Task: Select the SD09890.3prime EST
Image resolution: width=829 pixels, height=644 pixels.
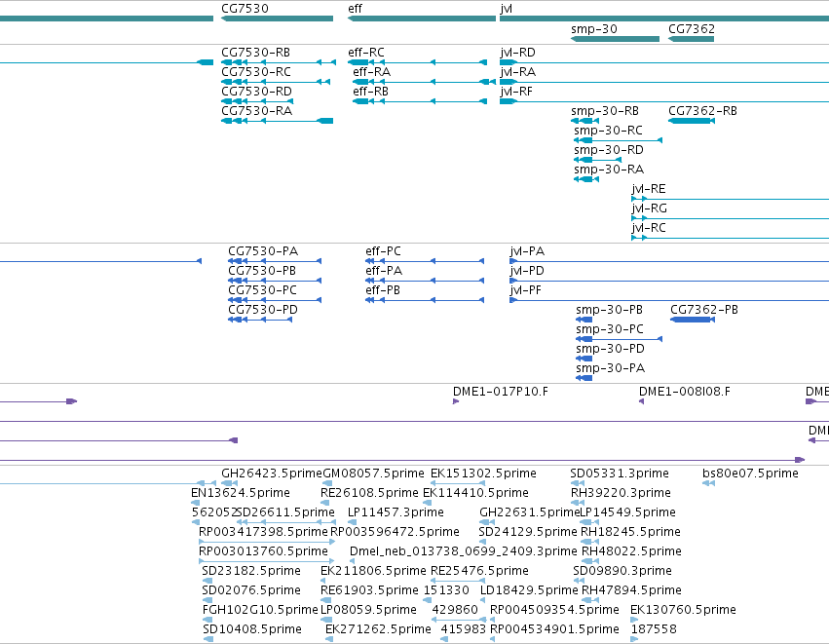Action: coord(579,581)
